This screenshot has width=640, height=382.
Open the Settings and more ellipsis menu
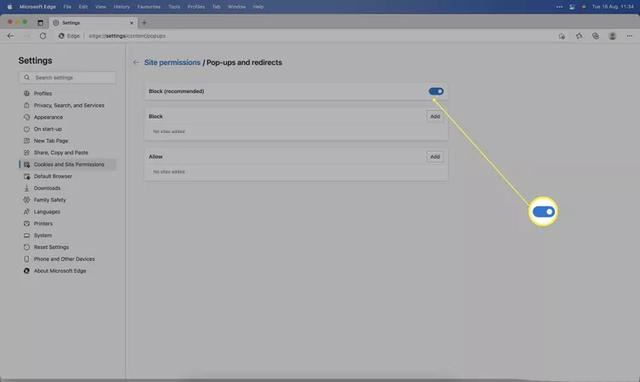click(x=629, y=36)
